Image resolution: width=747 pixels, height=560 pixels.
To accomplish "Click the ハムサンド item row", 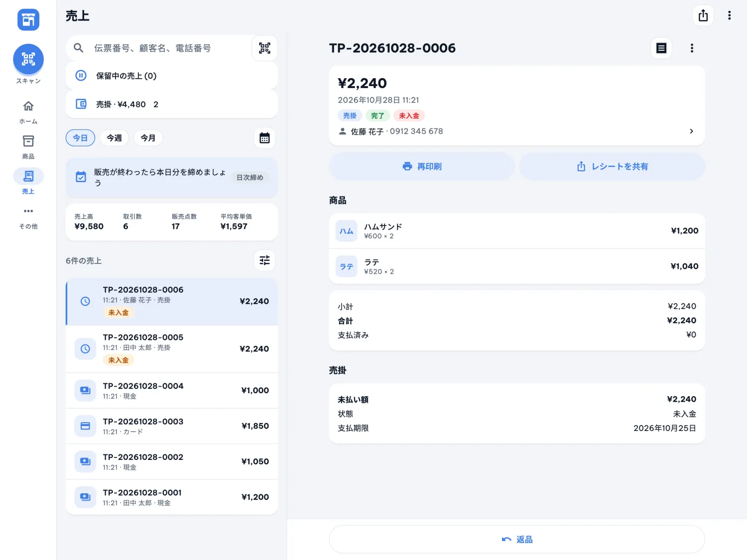I will pos(517,231).
